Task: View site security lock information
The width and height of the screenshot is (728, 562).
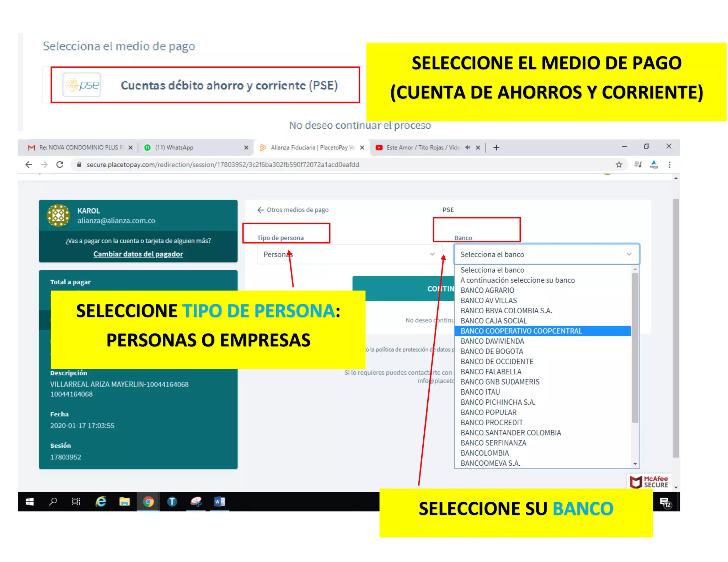Action: pos(79,164)
